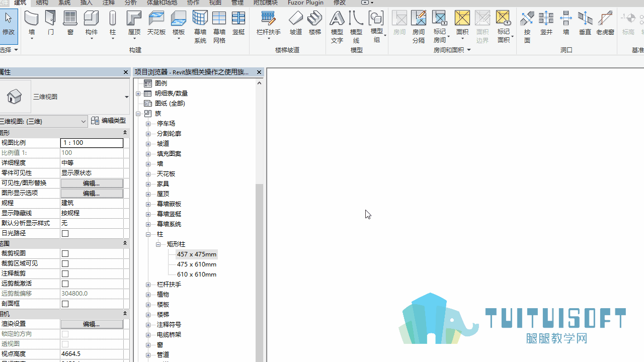Toggle the 剖面框 checkbox
This screenshot has height=362, width=644.
[x=65, y=304]
